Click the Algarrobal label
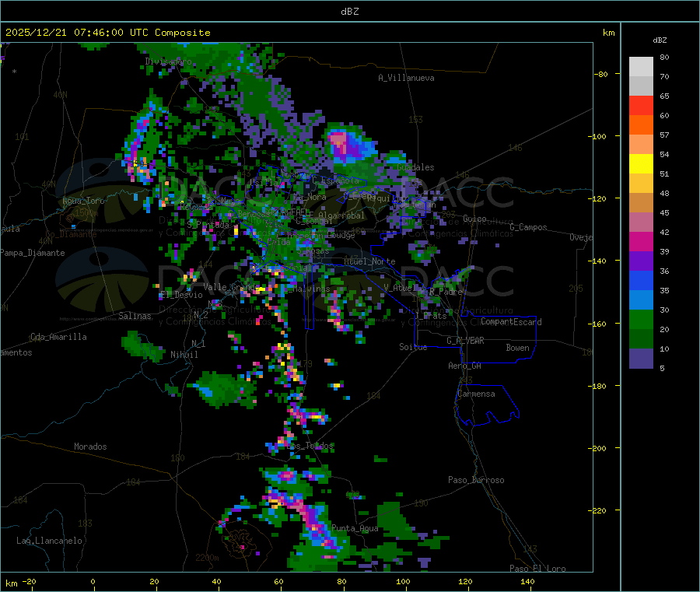The image size is (700, 592). point(341,215)
